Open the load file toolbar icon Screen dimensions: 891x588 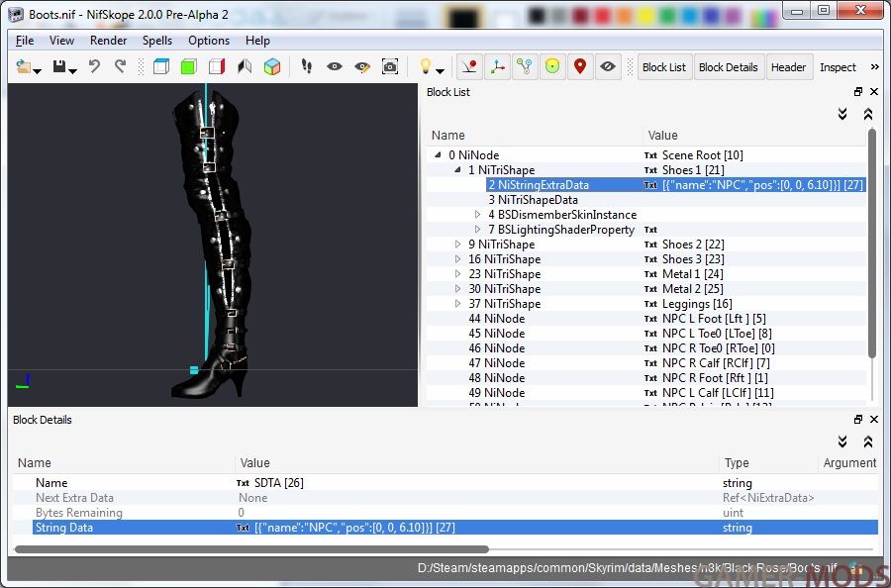click(24, 67)
